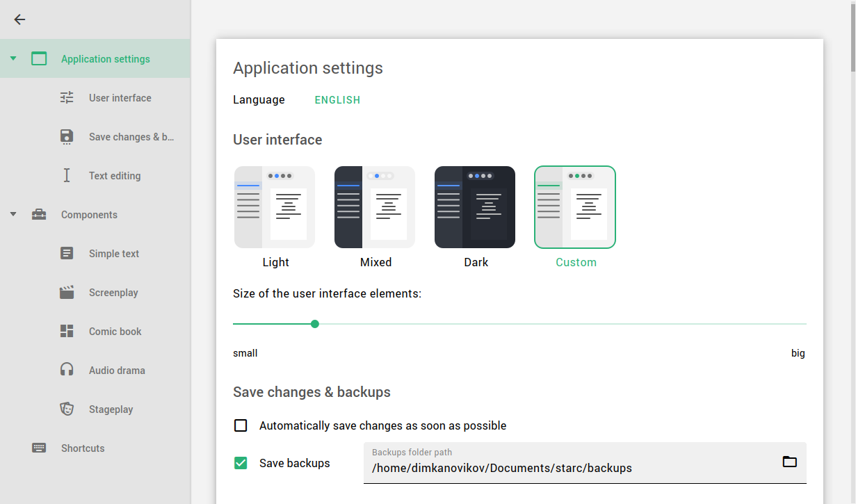Viewport: 856px width, 504px height.
Task: Click the 'big' slider label
Action: [x=798, y=353]
